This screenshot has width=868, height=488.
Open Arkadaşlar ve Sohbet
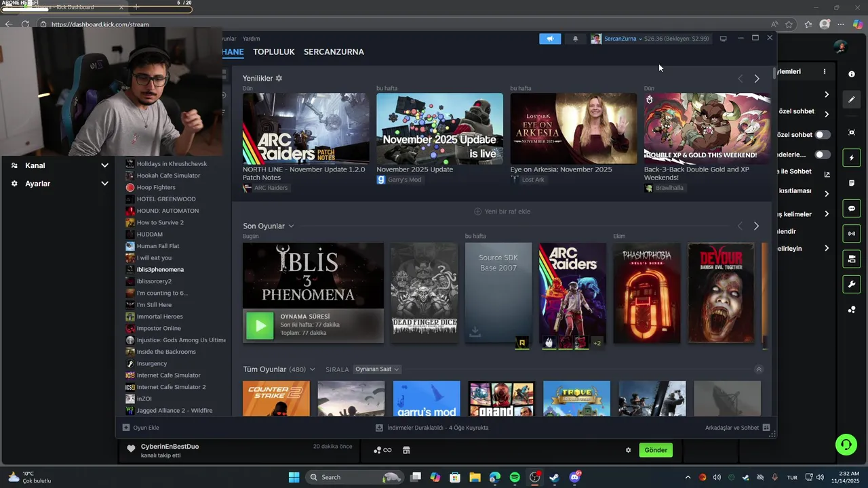coord(737,428)
